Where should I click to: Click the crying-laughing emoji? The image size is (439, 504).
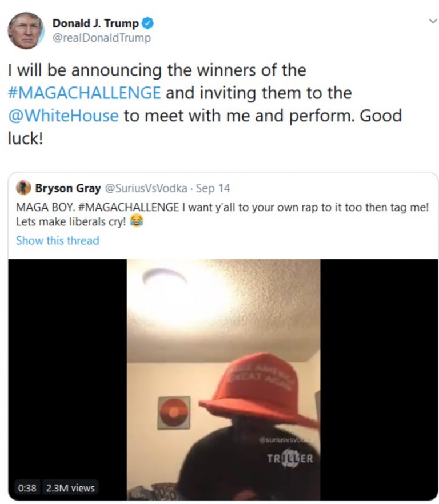pyautogui.click(x=137, y=221)
